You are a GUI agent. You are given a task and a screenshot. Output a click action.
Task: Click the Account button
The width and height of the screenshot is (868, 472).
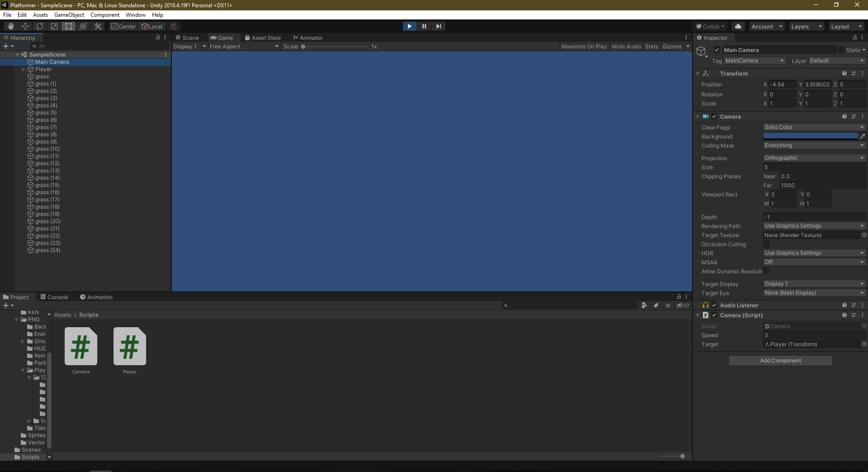pos(767,26)
